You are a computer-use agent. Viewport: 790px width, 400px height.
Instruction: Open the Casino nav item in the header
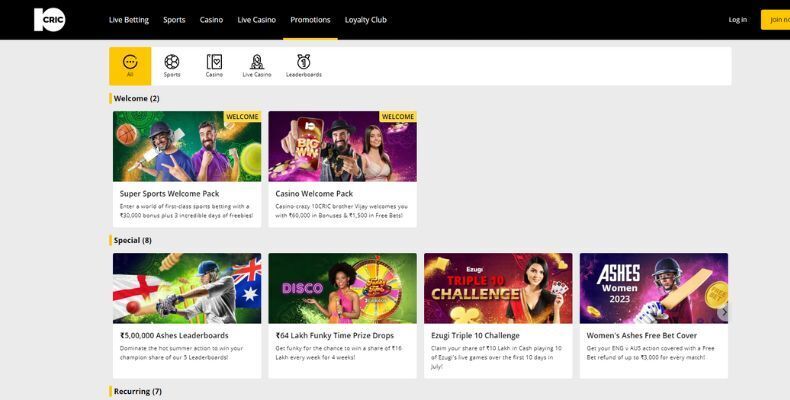pyautogui.click(x=211, y=20)
